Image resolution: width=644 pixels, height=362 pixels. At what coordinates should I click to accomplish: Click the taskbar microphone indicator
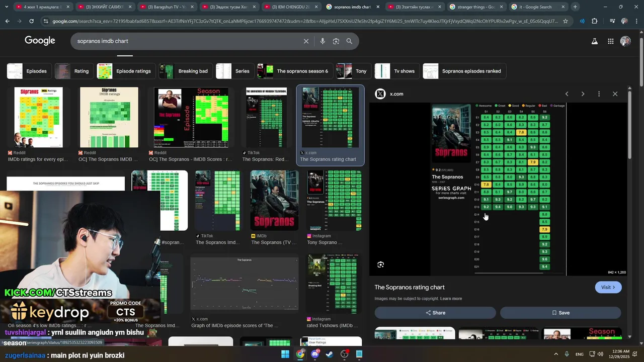point(567,354)
